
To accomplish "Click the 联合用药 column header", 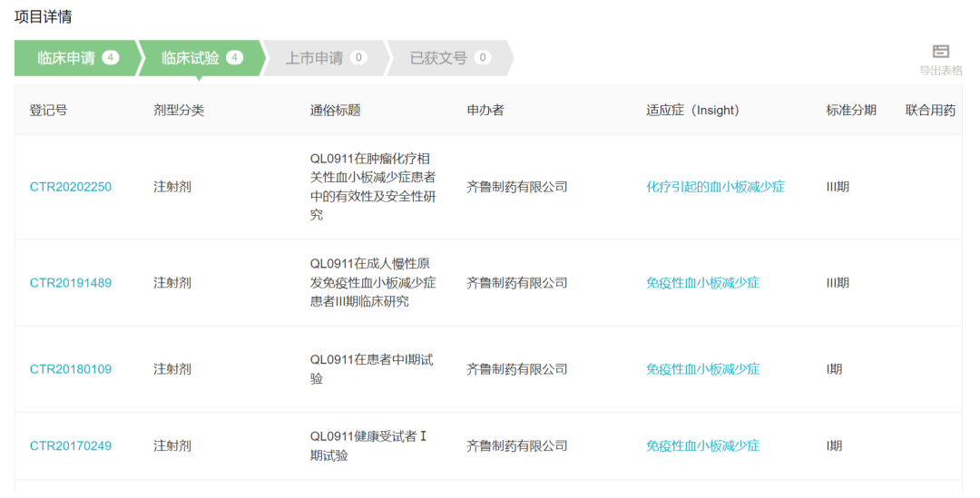I will [x=930, y=111].
